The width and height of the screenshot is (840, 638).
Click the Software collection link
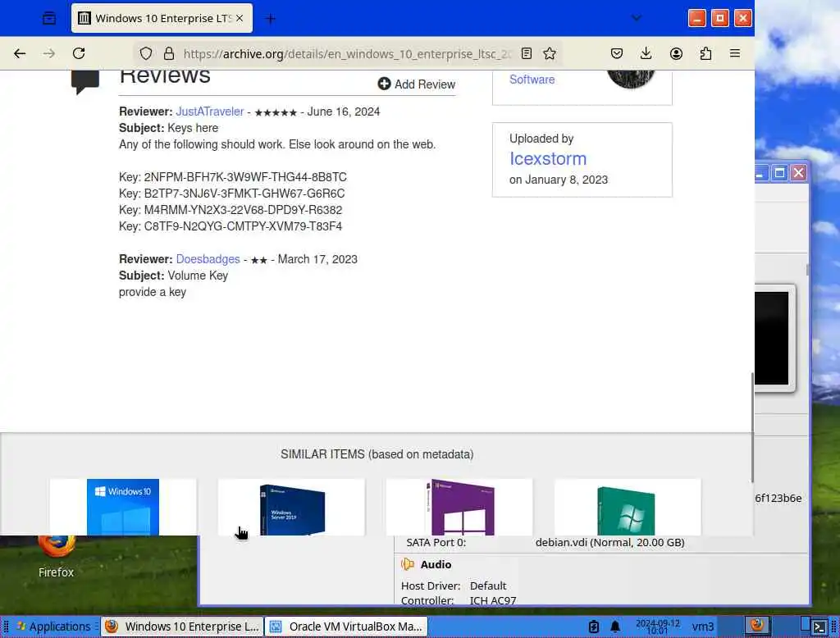click(x=532, y=80)
